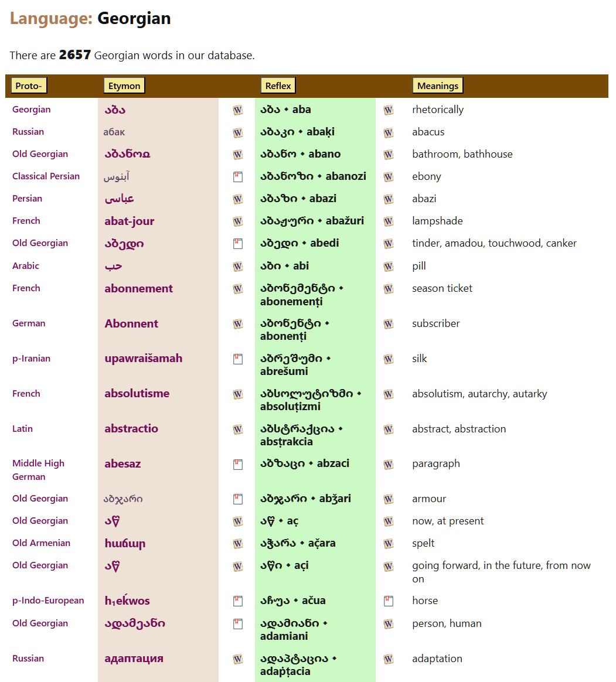Open Wiktionary icon beside meaning silk
This screenshot has height=682, width=616.
coord(389,359)
